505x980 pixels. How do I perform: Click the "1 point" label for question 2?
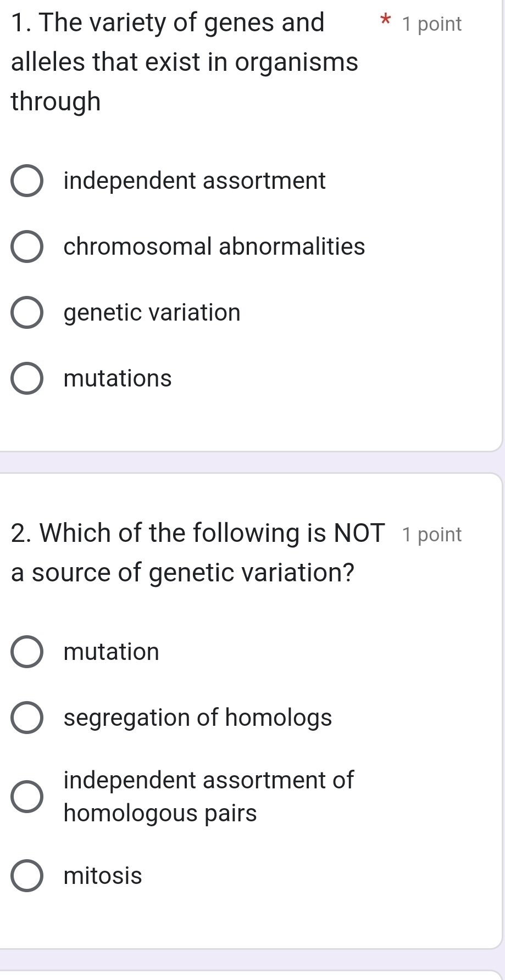(432, 534)
